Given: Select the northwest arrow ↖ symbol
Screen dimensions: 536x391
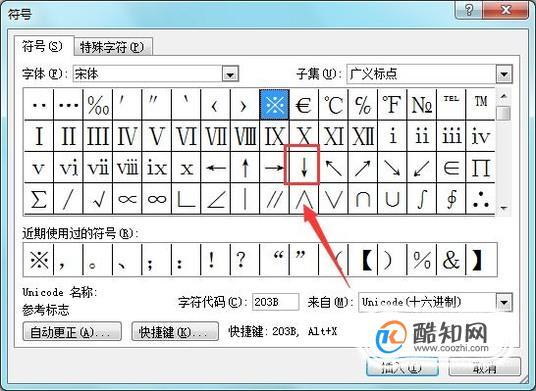Looking at the screenshot, I should pyautogui.click(x=333, y=167).
